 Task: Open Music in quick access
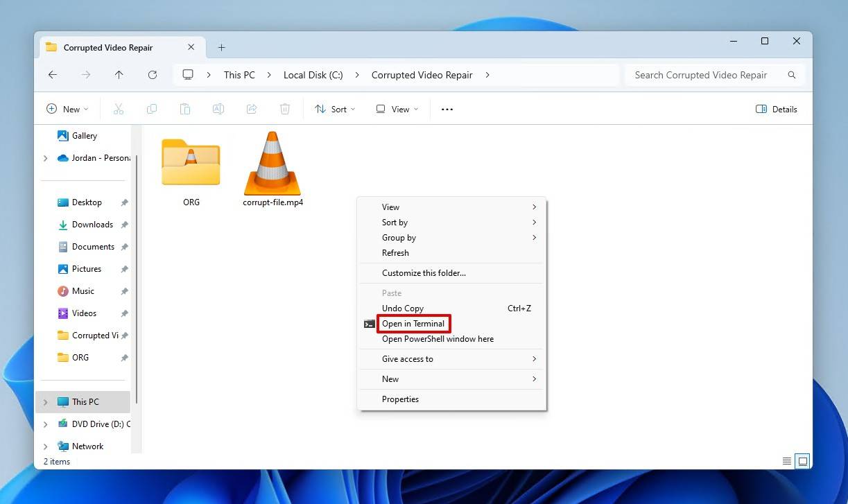83,291
